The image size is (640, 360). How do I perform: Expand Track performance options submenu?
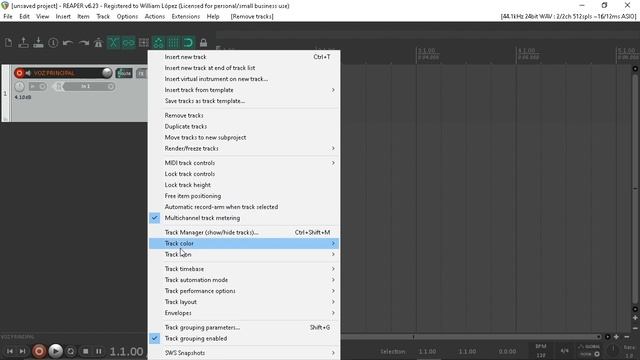244,291
